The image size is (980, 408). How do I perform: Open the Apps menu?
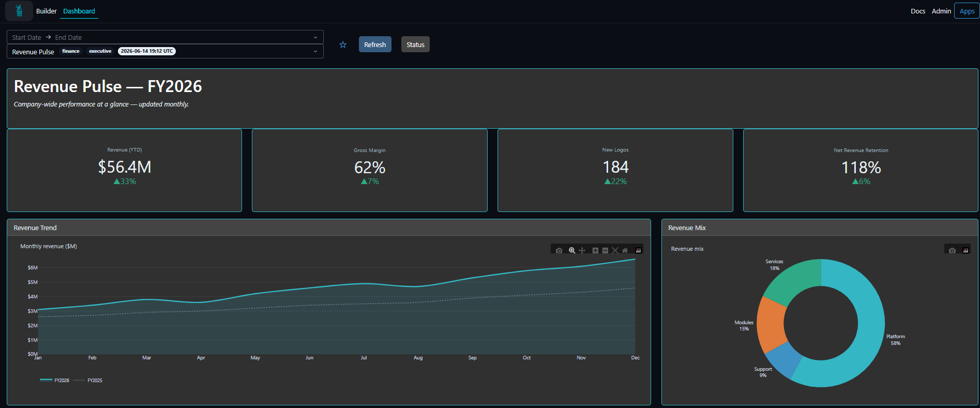967,11
